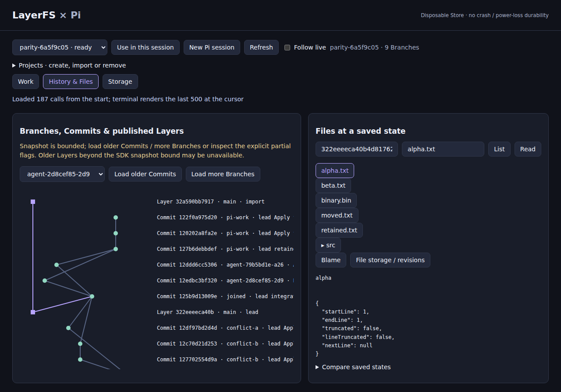Screen dimensions: 561x392
Task: Click the Refresh button
Action: click(x=261, y=47)
